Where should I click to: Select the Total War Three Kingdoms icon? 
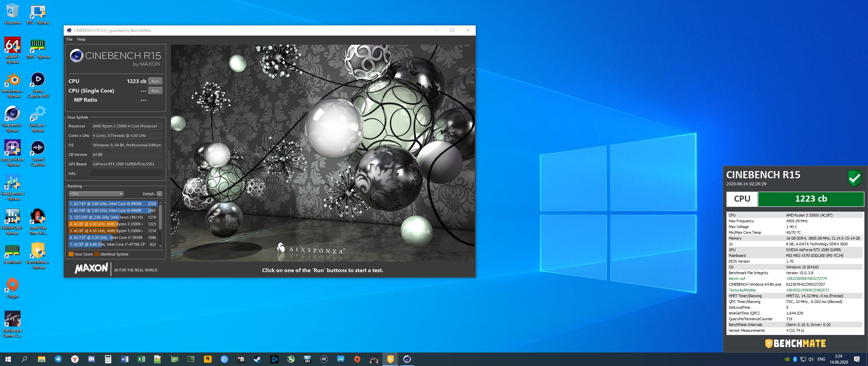(38, 222)
